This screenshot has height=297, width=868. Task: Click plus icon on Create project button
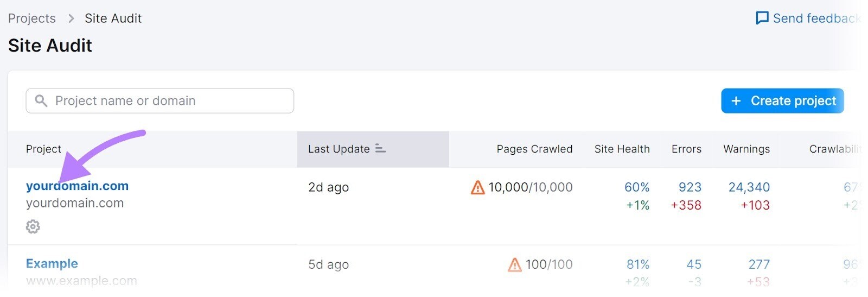tap(736, 101)
